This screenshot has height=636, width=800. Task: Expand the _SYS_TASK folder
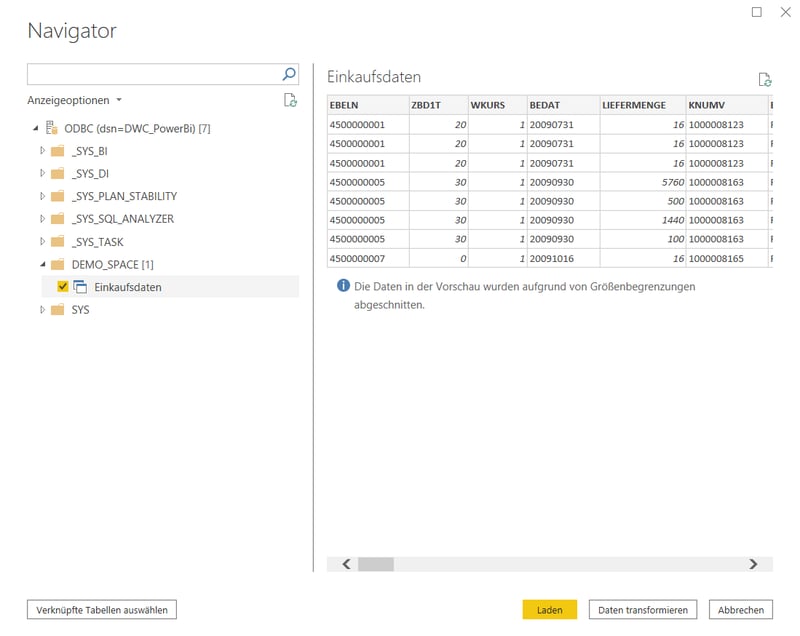click(42, 241)
